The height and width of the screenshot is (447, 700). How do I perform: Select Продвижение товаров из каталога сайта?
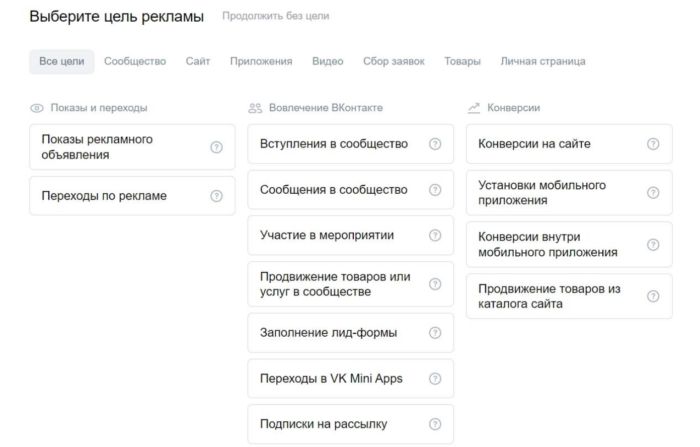(x=569, y=296)
